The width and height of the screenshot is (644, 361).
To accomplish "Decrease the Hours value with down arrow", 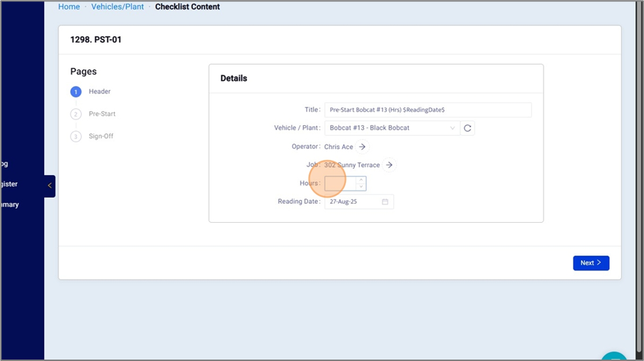I will tap(361, 187).
